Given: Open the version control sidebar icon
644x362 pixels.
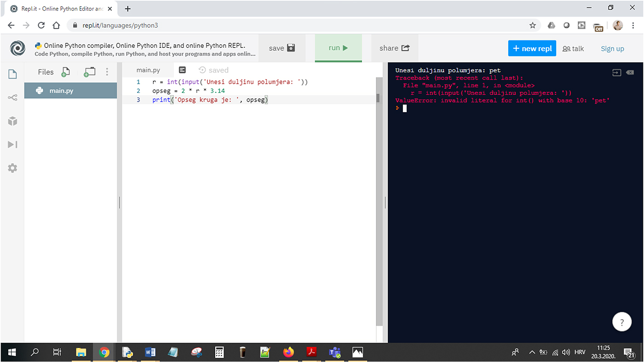Looking at the screenshot, I should tap(12, 98).
